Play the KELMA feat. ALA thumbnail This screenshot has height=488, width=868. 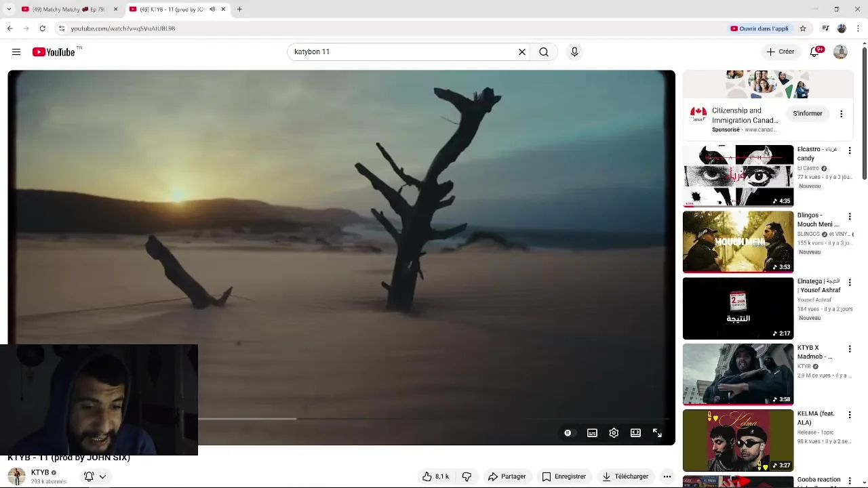(x=738, y=440)
